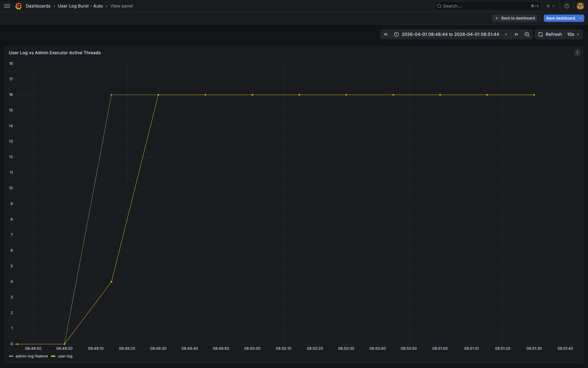
Task: Click the clock icon in time picker
Action: point(396,34)
